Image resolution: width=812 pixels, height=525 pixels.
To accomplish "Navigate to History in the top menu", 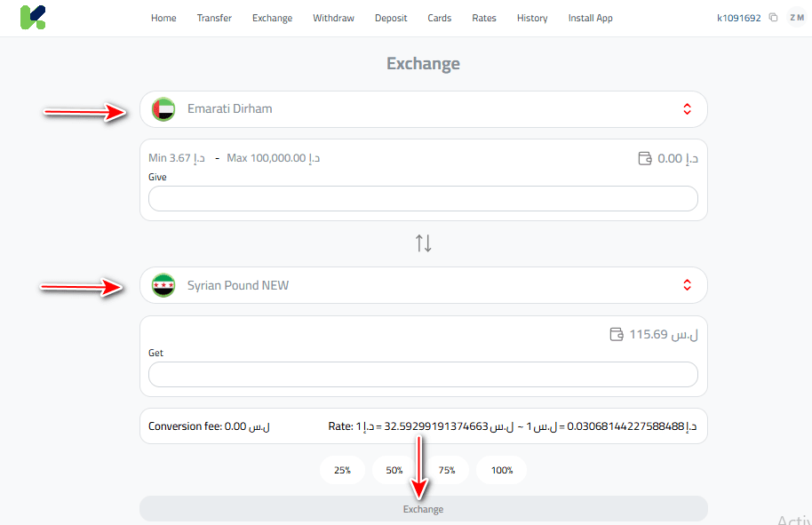I will [532, 18].
